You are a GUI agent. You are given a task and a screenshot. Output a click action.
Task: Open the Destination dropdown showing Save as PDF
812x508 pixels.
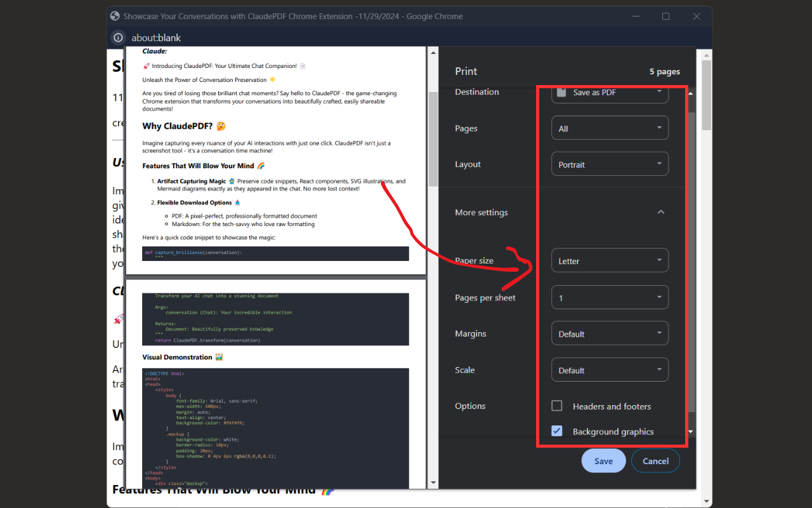pos(609,93)
